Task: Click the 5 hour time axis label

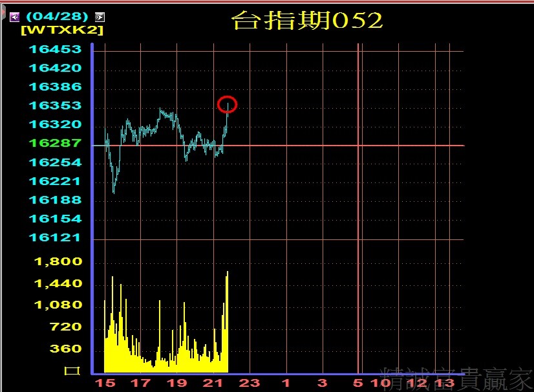Action: [358, 383]
